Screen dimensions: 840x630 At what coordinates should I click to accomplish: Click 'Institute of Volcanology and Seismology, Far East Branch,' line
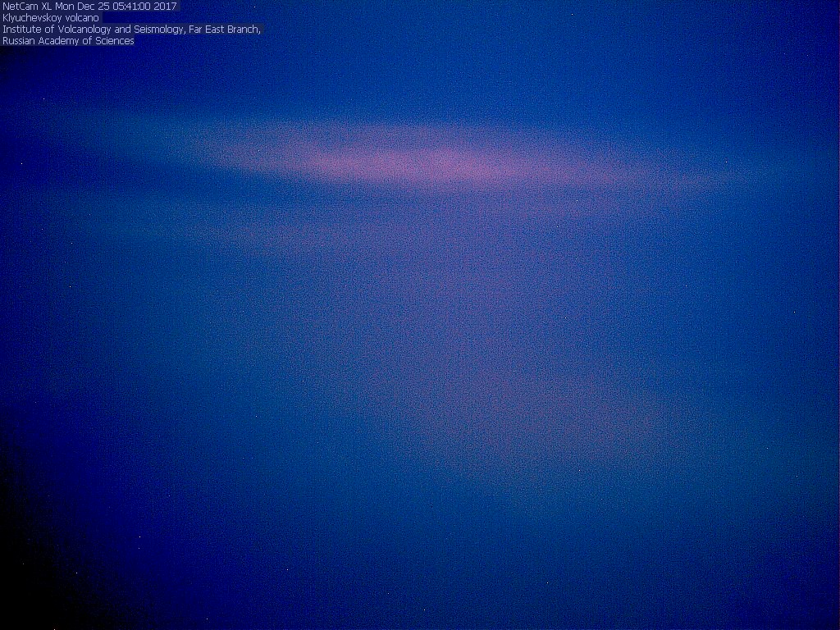(x=132, y=29)
